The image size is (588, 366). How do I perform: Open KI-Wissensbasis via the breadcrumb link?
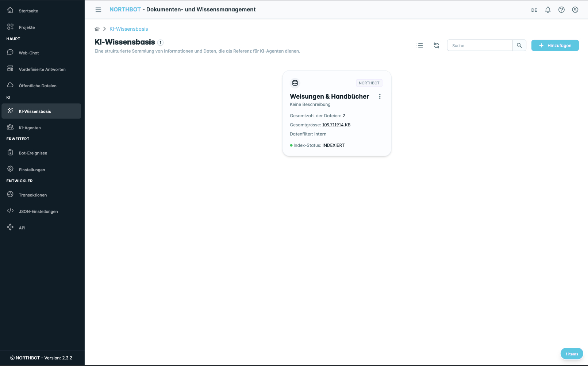coord(128,28)
